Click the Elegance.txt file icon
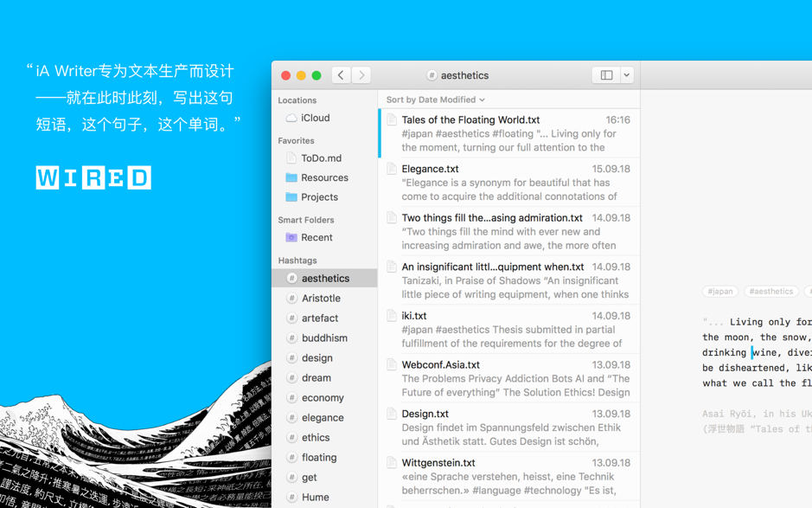The height and width of the screenshot is (508, 812). pyautogui.click(x=392, y=169)
